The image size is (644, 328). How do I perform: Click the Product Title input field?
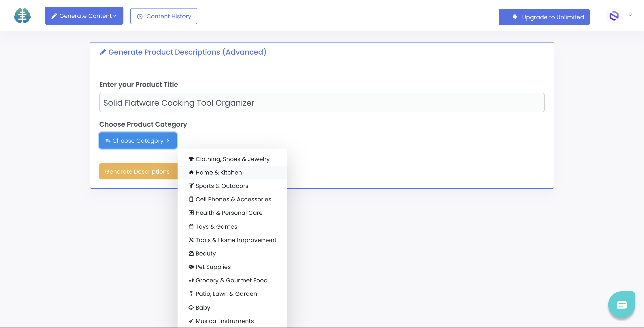pyautogui.click(x=322, y=102)
